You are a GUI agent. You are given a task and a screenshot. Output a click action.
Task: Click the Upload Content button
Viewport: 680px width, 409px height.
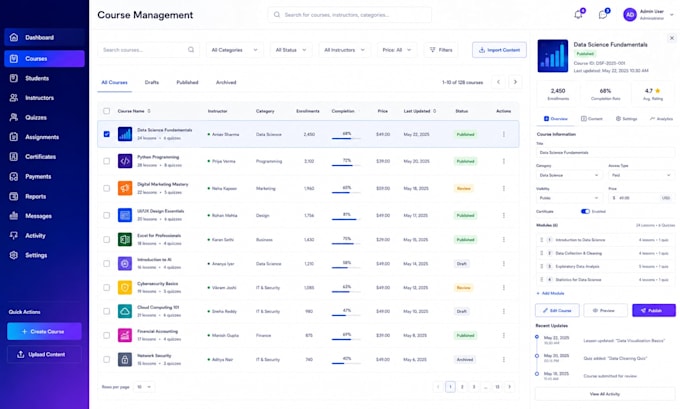(x=44, y=354)
